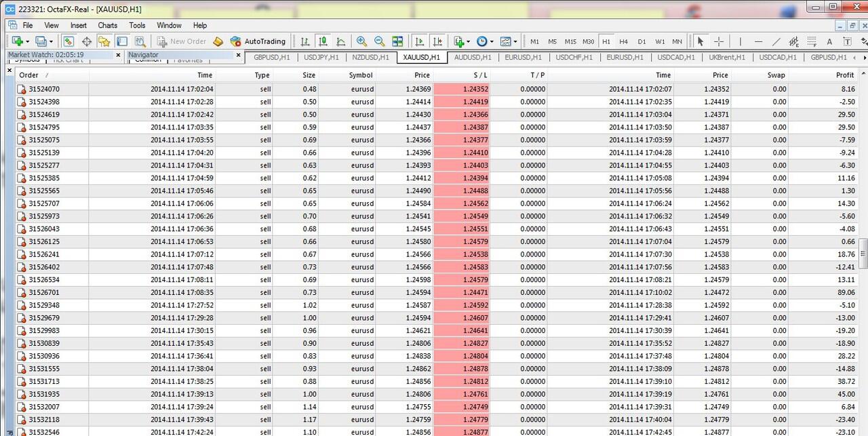Tile chart windows with the grid icon
868x436 pixels.
pos(397,41)
